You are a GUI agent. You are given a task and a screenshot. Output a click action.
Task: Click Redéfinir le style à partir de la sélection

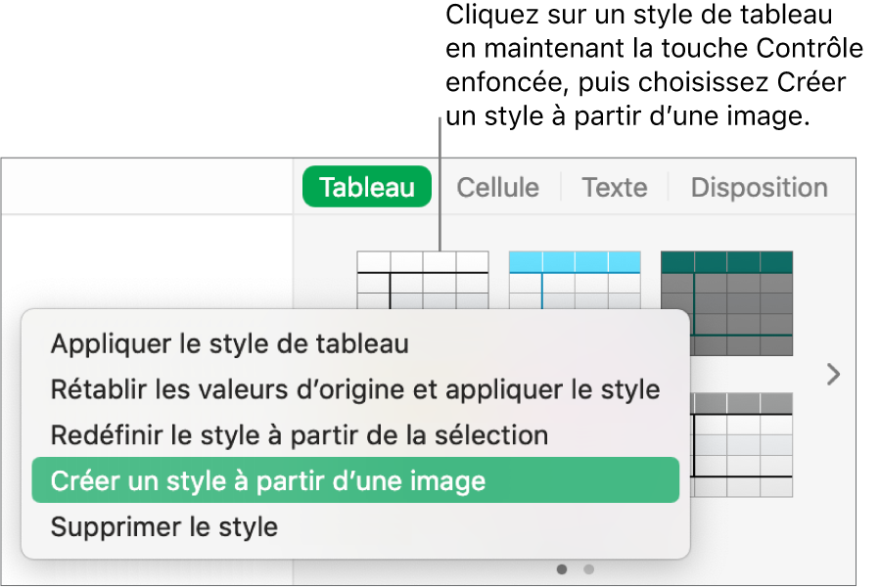355,435
